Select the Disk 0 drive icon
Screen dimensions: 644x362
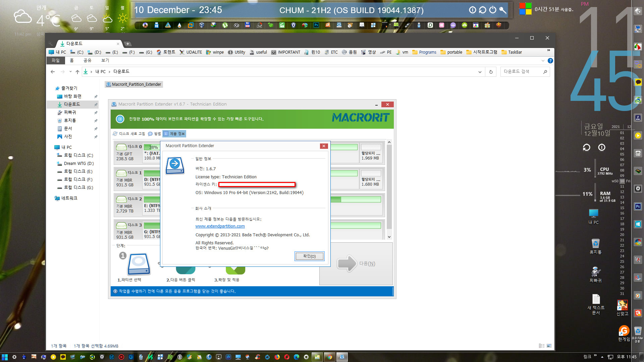tap(121, 147)
